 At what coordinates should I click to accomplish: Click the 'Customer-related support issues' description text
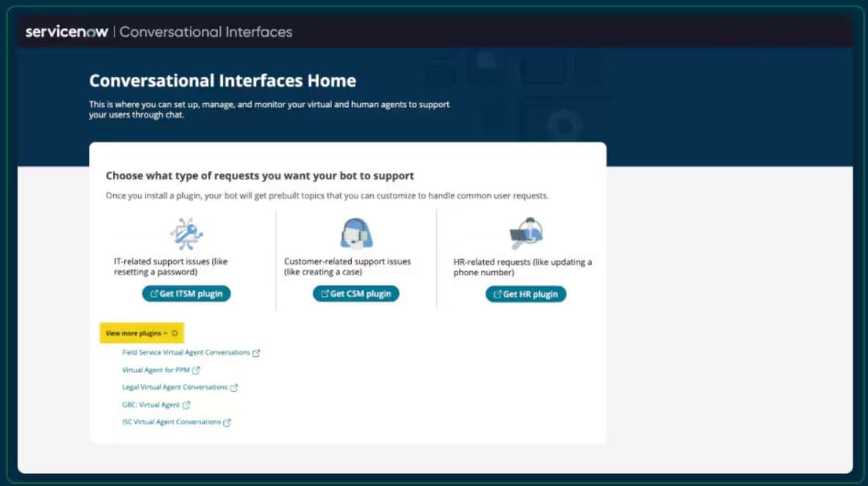[x=347, y=266]
